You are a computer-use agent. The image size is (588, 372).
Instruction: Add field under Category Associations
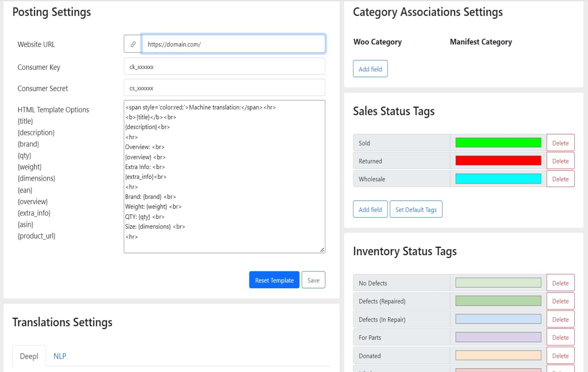coord(370,69)
